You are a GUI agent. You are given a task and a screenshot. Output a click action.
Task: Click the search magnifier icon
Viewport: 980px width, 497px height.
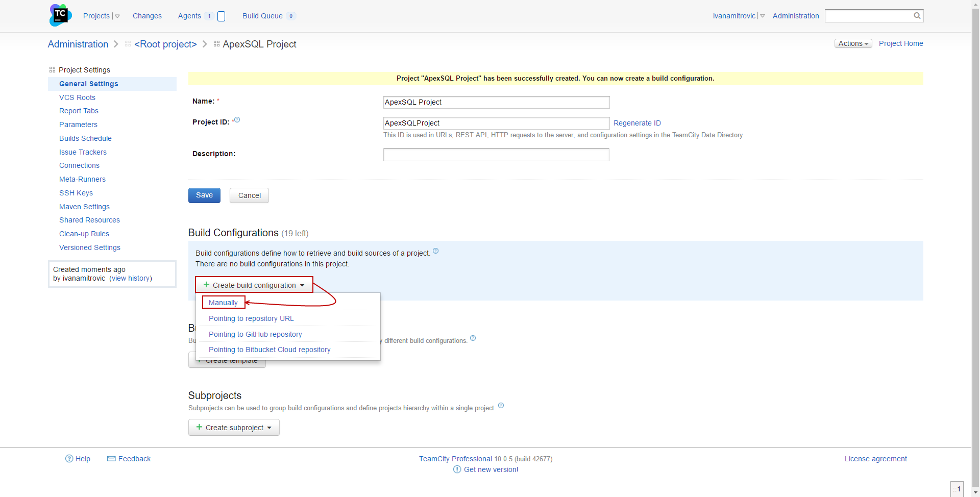[917, 16]
